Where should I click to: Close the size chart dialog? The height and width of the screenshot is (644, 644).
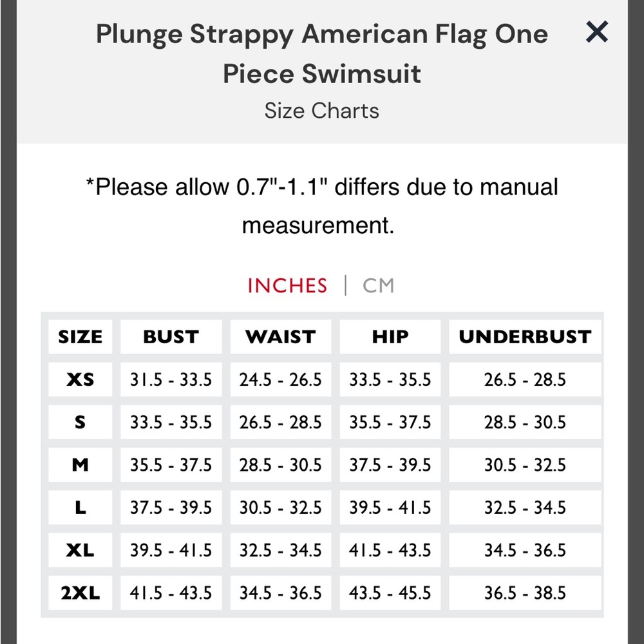[596, 32]
